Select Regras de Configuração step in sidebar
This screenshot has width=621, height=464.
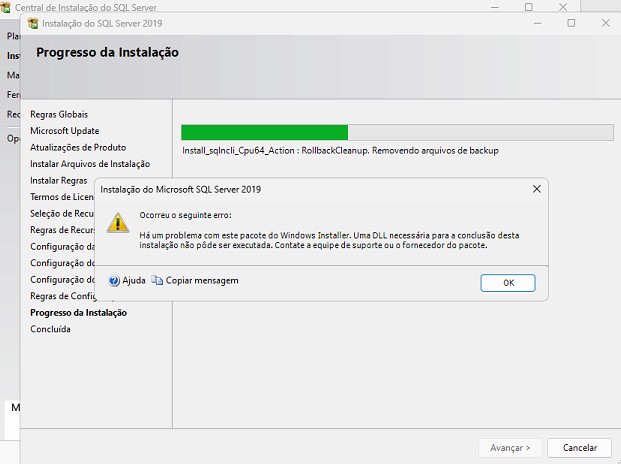point(63,296)
